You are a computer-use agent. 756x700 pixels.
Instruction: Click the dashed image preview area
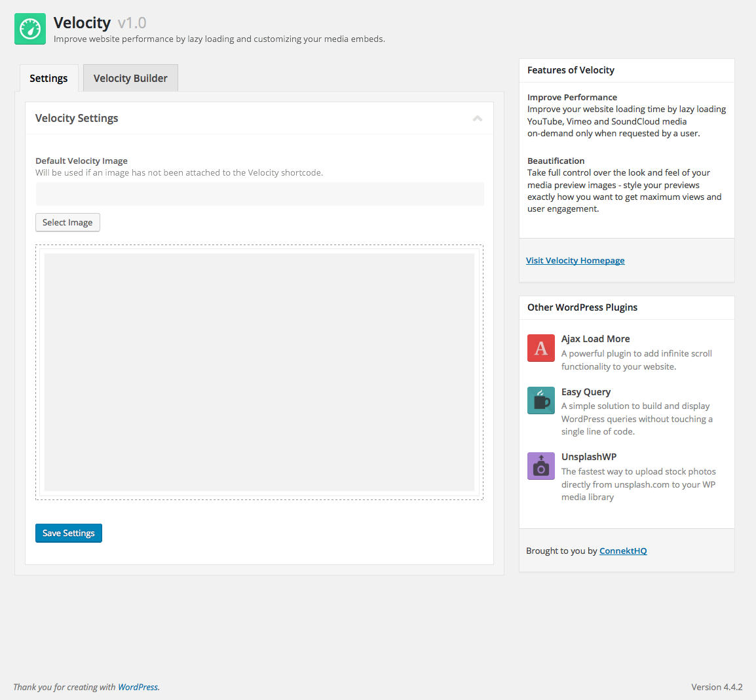click(259, 372)
